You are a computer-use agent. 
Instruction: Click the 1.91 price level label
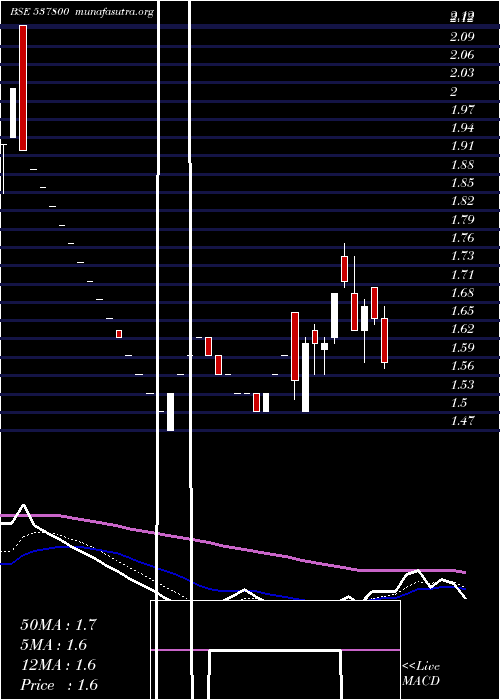[462, 146]
